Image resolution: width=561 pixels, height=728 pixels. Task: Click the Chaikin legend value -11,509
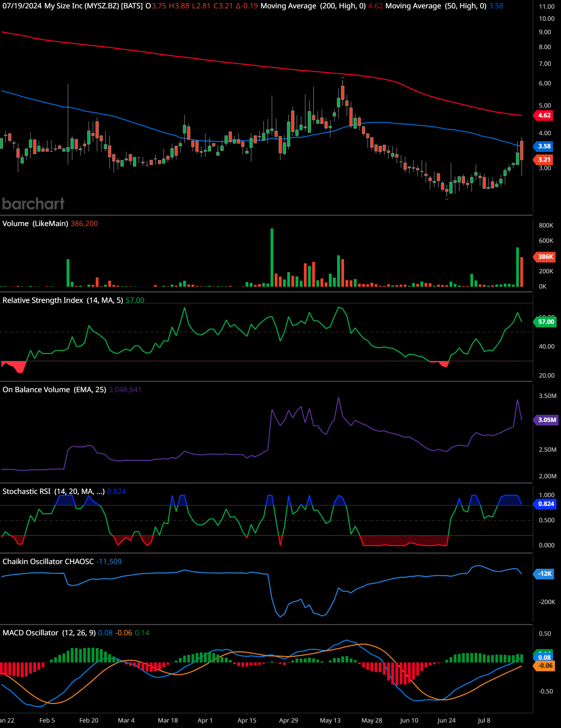click(109, 562)
